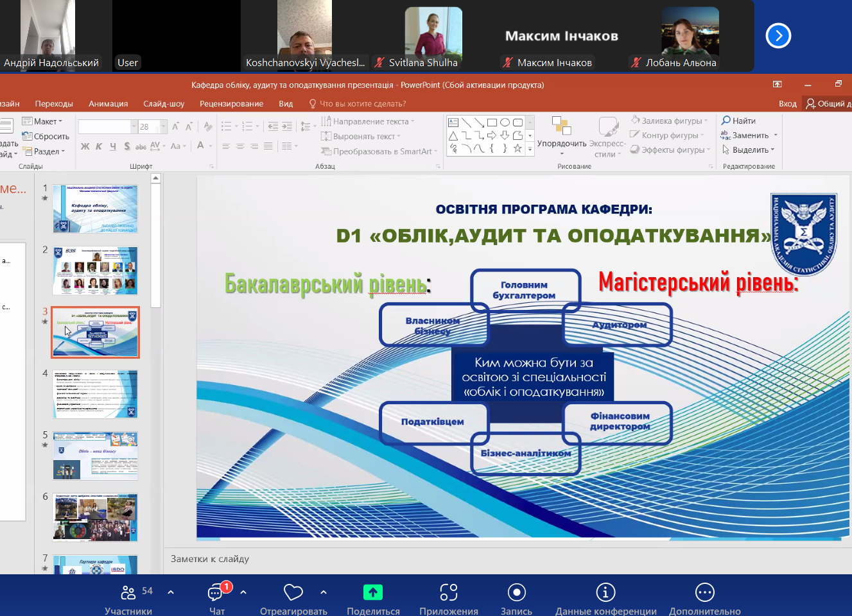This screenshot has height=616, width=852.
Task: Click the Zoom Share screen icon
Action: [372, 593]
